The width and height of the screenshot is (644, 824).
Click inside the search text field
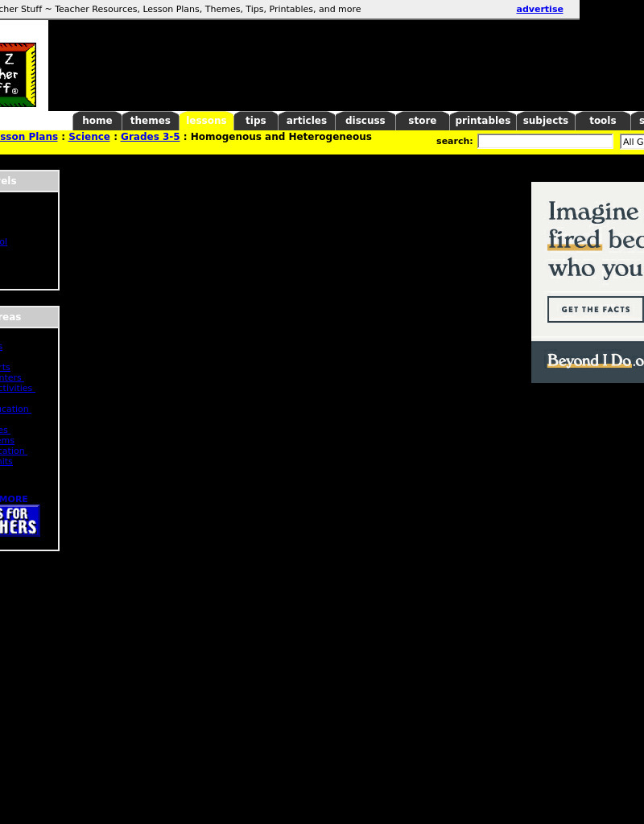[545, 142]
